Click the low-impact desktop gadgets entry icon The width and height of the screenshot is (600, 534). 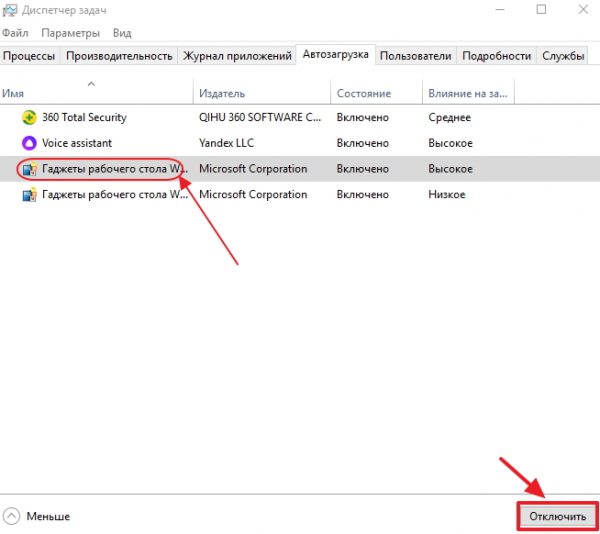point(29,195)
